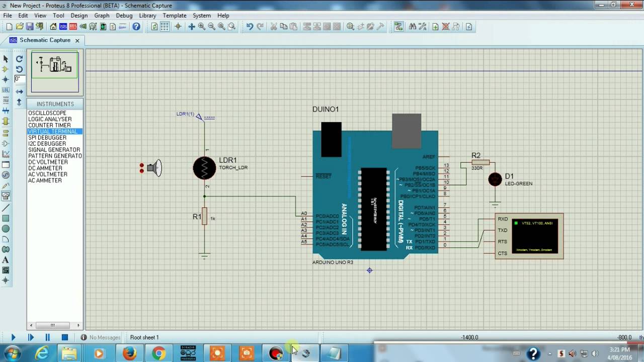Image resolution: width=644 pixels, height=362 pixels.
Task: Advance simulation by one step
Action: [x=31, y=337]
